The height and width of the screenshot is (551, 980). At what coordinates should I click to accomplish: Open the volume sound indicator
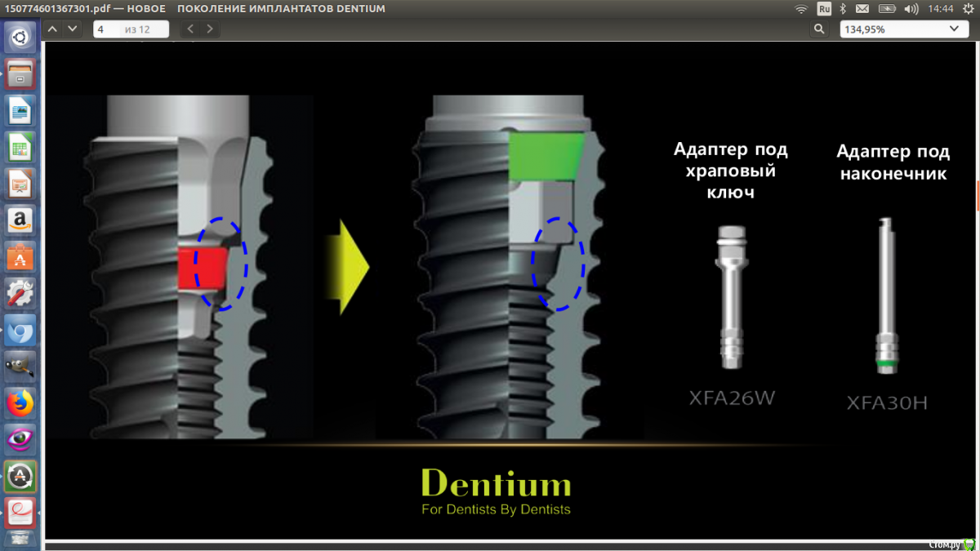pos(911,9)
